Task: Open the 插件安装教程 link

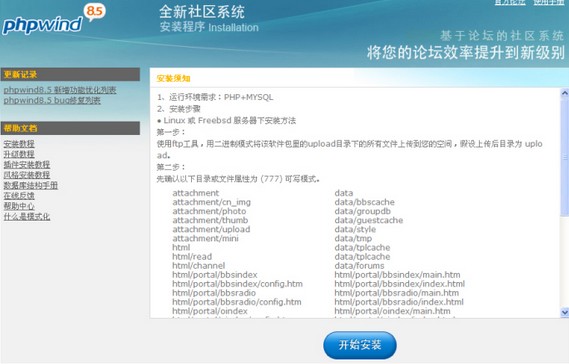Action: click(x=27, y=165)
